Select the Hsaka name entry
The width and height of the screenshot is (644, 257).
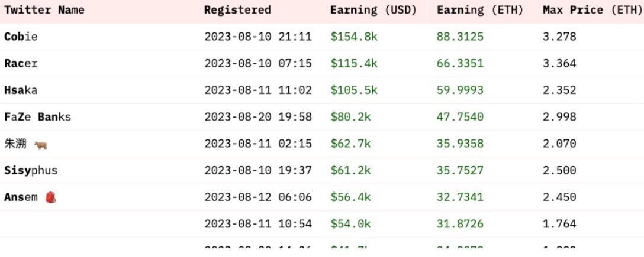[x=21, y=90]
